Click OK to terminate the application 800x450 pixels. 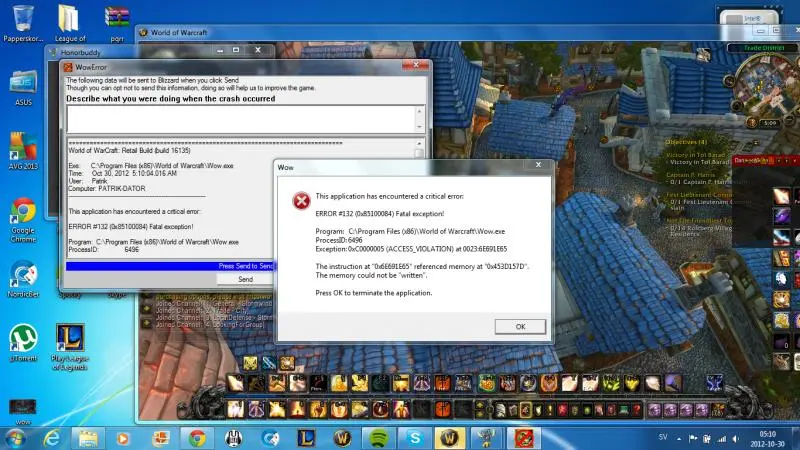click(520, 327)
